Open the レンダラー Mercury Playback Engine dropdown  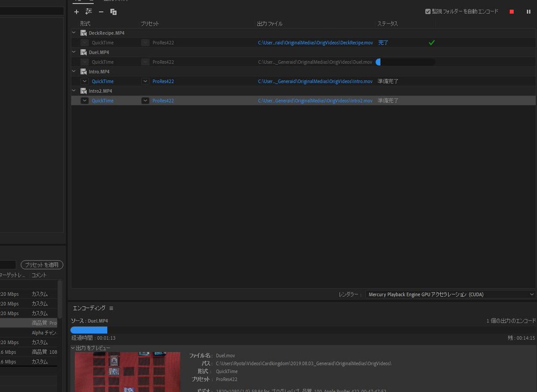[x=450, y=295]
